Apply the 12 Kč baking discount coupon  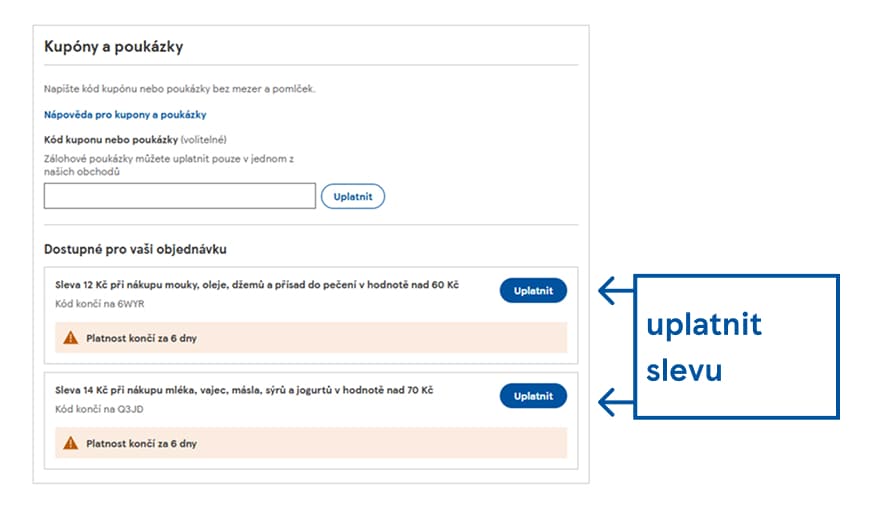tap(533, 291)
